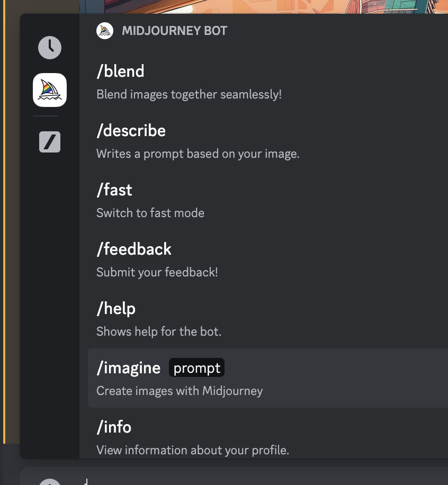Image resolution: width=448 pixels, height=485 pixels.
Task: Select the Midjourney sailboat app icon
Action: 49,90
